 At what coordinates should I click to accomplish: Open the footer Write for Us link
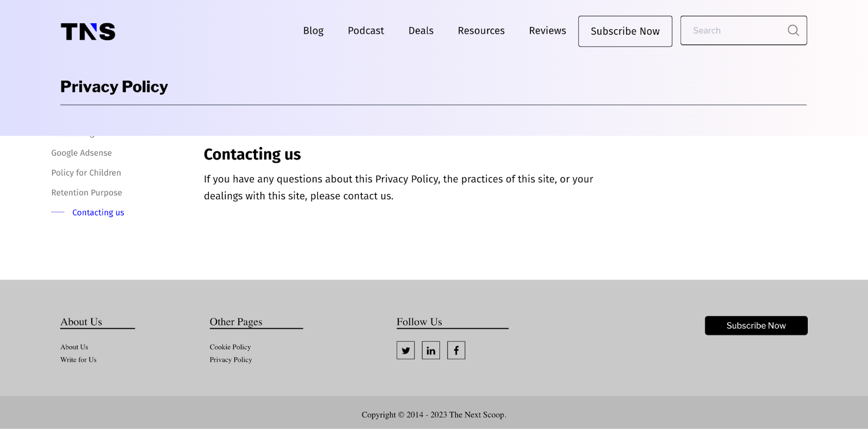click(x=79, y=360)
